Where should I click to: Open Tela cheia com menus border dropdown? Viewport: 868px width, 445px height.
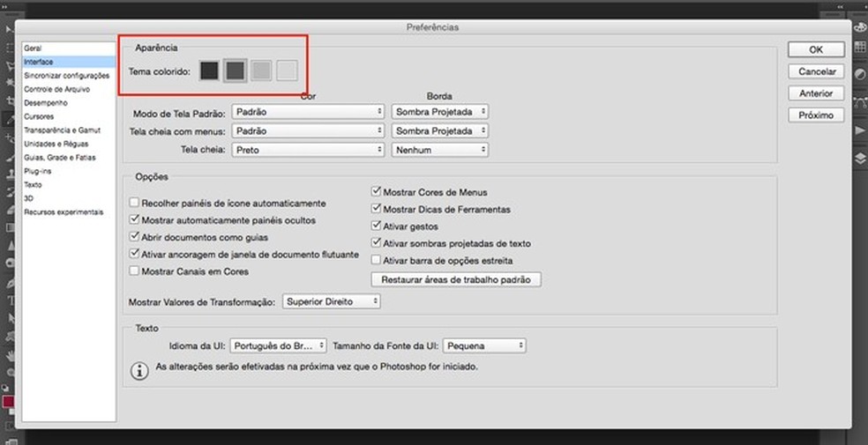[x=440, y=131]
